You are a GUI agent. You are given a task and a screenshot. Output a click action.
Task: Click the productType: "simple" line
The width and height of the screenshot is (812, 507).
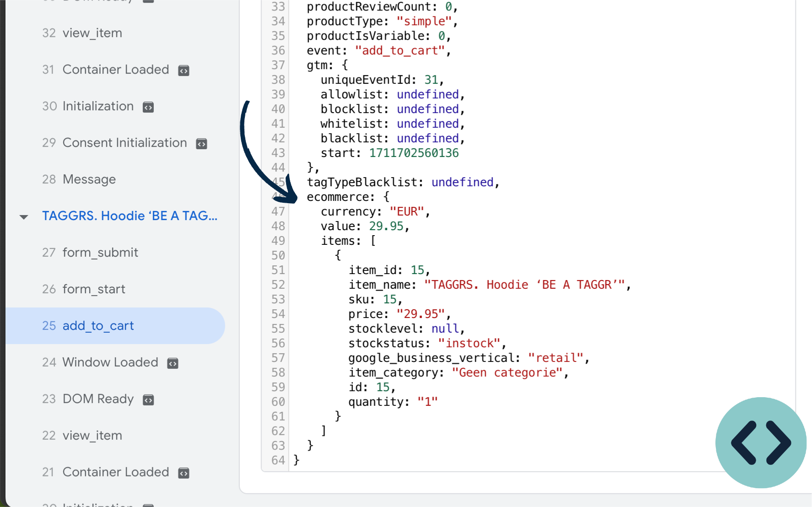(382, 21)
